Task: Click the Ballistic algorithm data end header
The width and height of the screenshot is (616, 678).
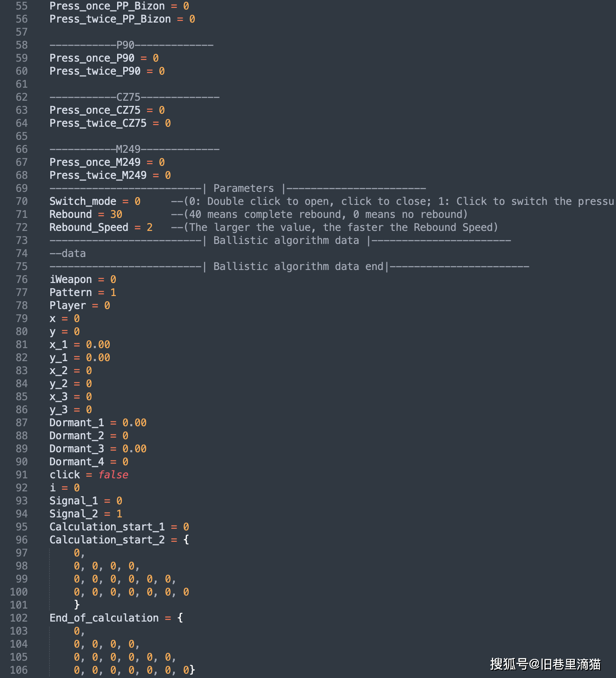Action: click(x=289, y=267)
